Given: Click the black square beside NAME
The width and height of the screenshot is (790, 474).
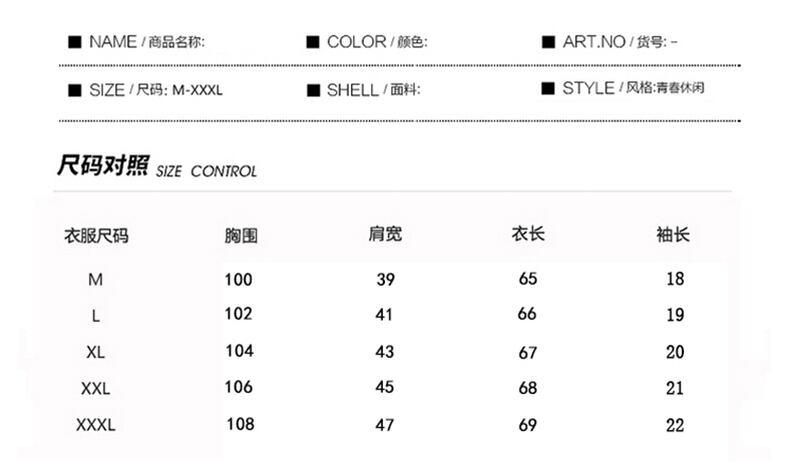Looking at the screenshot, I should tap(74, 42).
